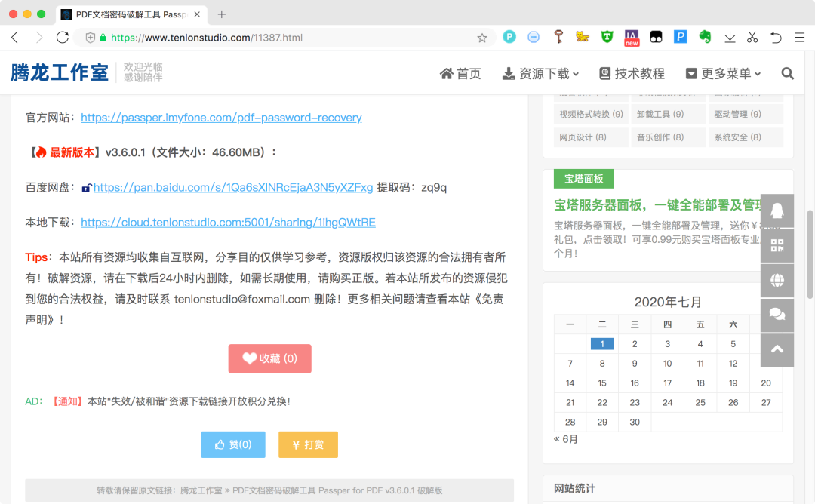Open the Baidu pan download link

pos(232,187)
